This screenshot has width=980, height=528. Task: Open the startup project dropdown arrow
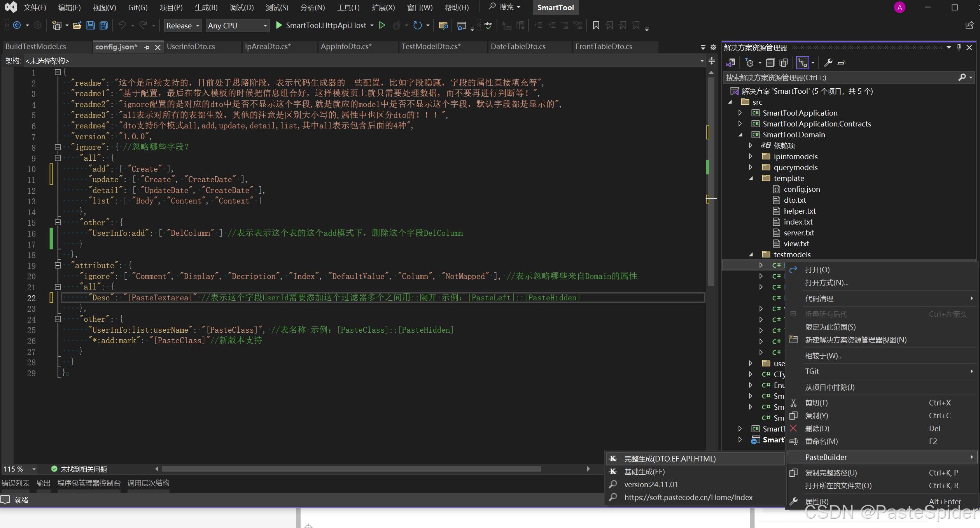coord(372,26)
